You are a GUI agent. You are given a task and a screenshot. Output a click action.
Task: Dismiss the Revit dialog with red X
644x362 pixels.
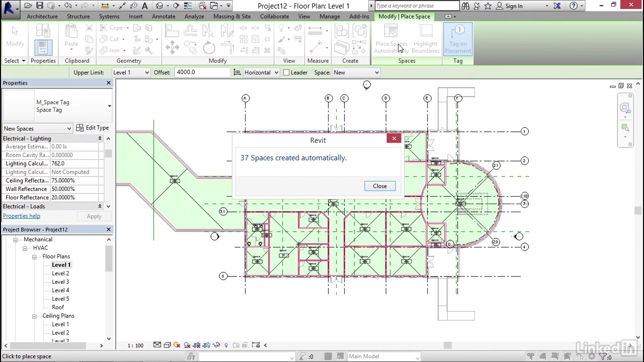tap(394, 138)
